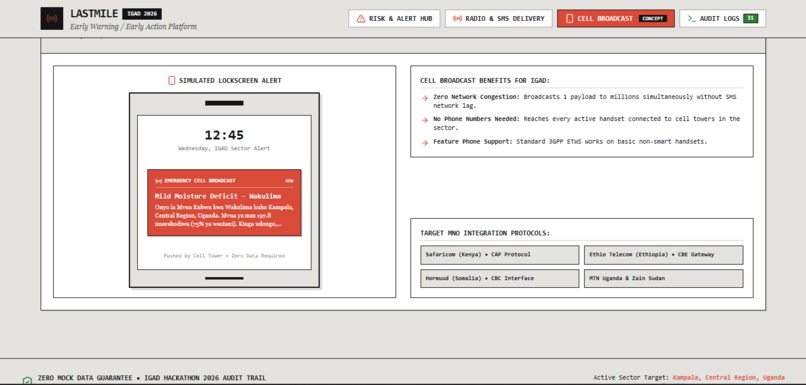The width and height of the screenshot is (806, 385).
Task: Open the Risk & Alert Hub tab
Action: click(394, 19)
